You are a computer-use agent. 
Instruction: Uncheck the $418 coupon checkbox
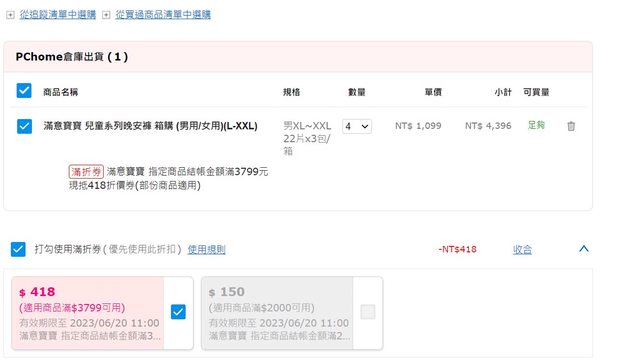click(x=178, y=312)
